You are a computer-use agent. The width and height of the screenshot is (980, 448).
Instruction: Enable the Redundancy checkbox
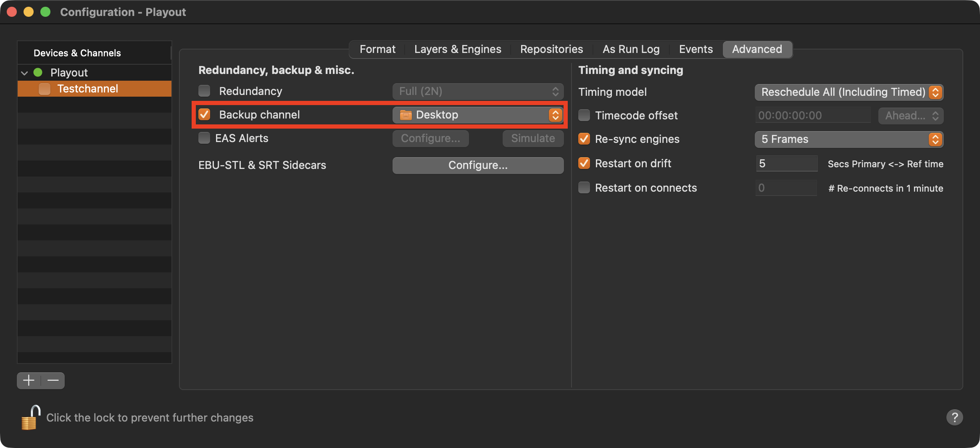point(204,91)
